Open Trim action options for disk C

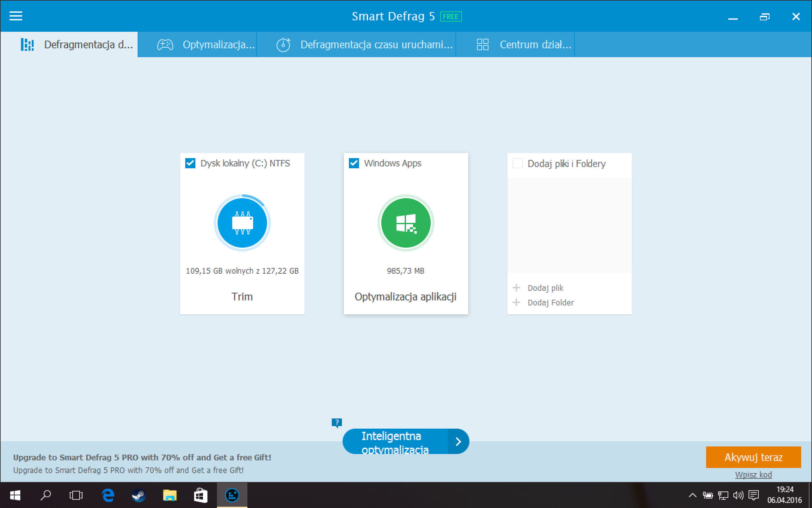pyautogui.click(x=242, y=297)
